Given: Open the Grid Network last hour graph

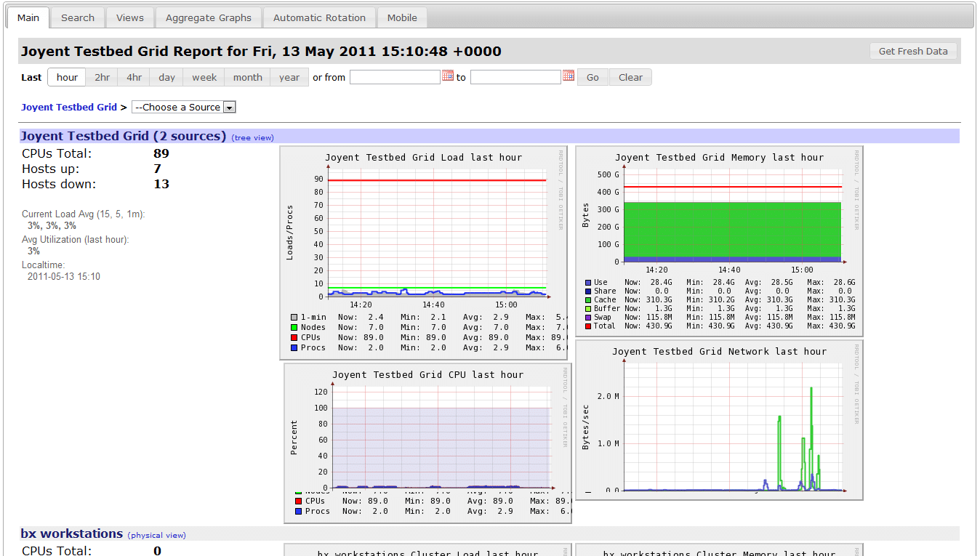Looking at the screenshot, I should 719,420.
